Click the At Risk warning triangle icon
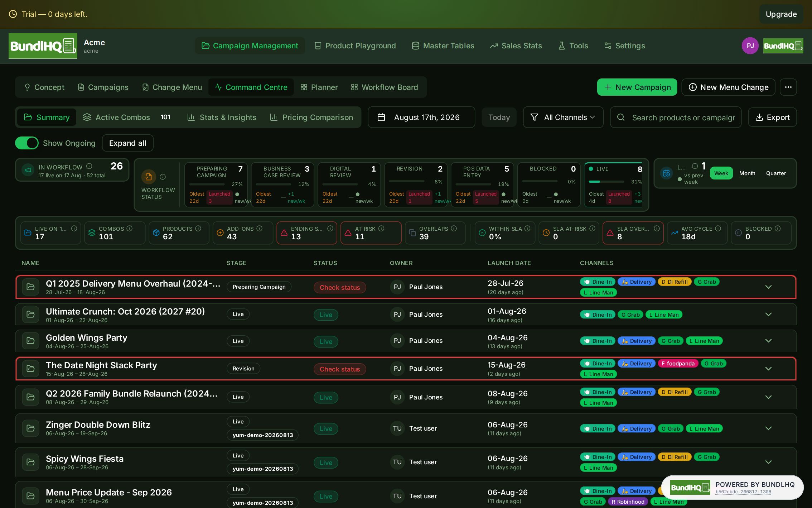 point(348,233)
